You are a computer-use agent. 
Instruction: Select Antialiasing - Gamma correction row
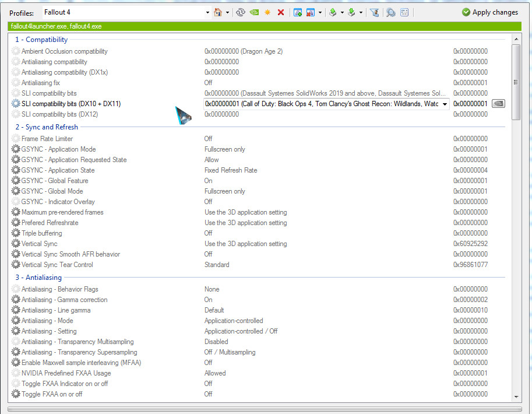pos(258,300)
